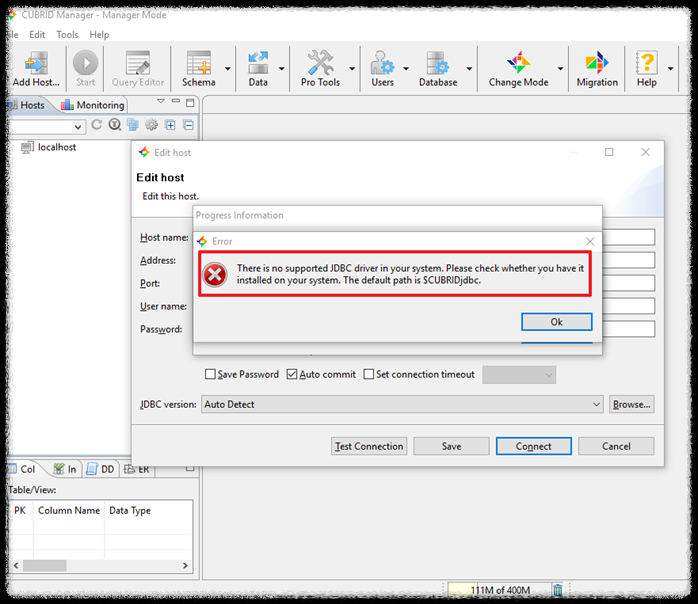The height and width of the screenshot is (604, 698).
Task: Click the Save button
Action: pyautogui.click(x=451, y=446)
